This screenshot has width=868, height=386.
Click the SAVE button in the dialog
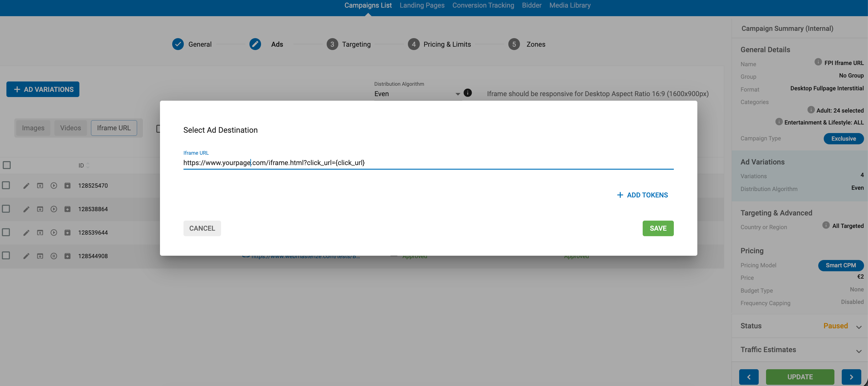[658, 228]
